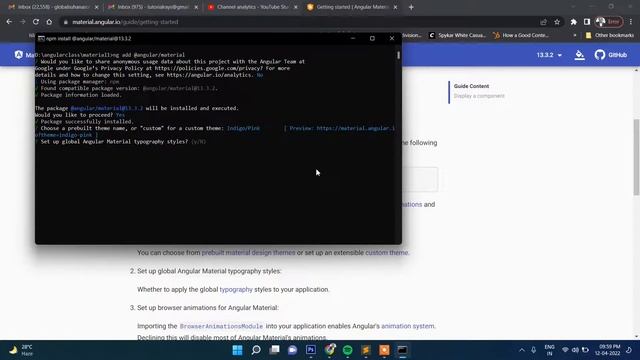Image resolution: width=640 pixels, height=360 pixels.
Task: Open the Chat app on the taskbar
Action: click(x=293, y=350)
